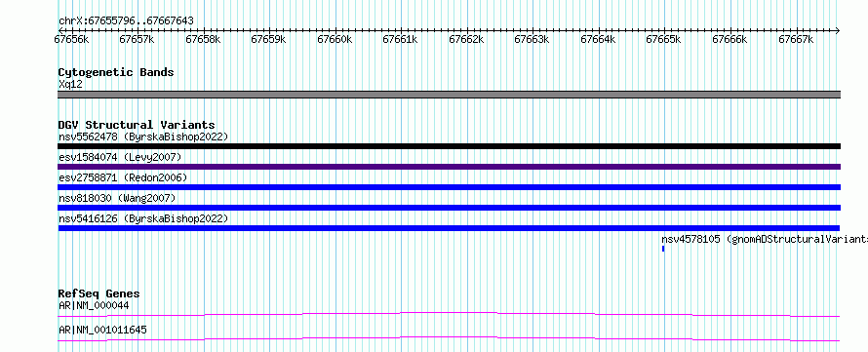Open the nsv5562478 (ByrskaBishop2022) variant label
This screenshot has height=352, width=868.
click(x=142, y=137)
